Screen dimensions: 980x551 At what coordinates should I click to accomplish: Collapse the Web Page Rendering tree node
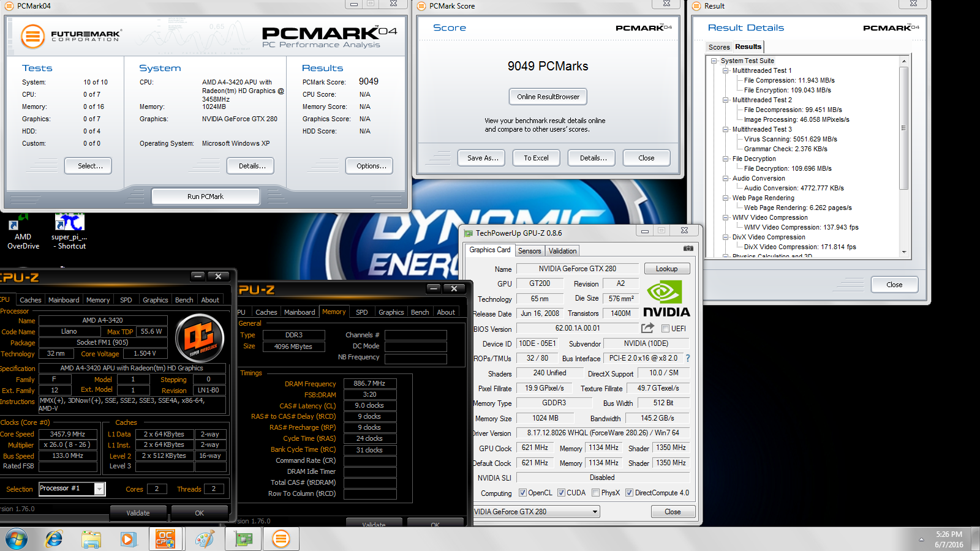(726, 198)
